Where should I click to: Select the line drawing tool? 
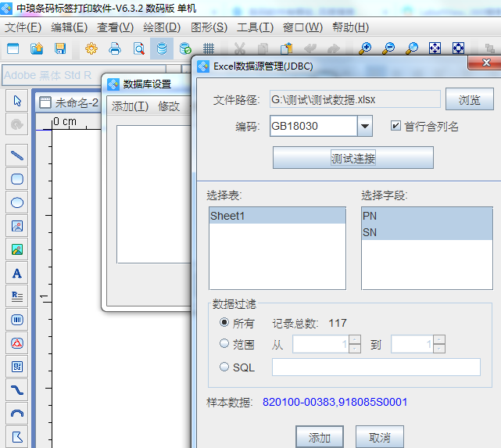[17, 155]
